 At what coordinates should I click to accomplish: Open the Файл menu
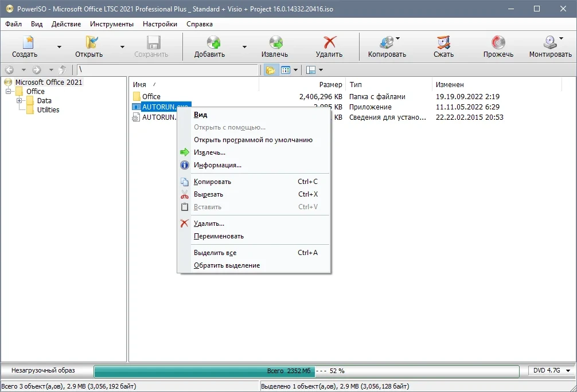tap(13, 24)
